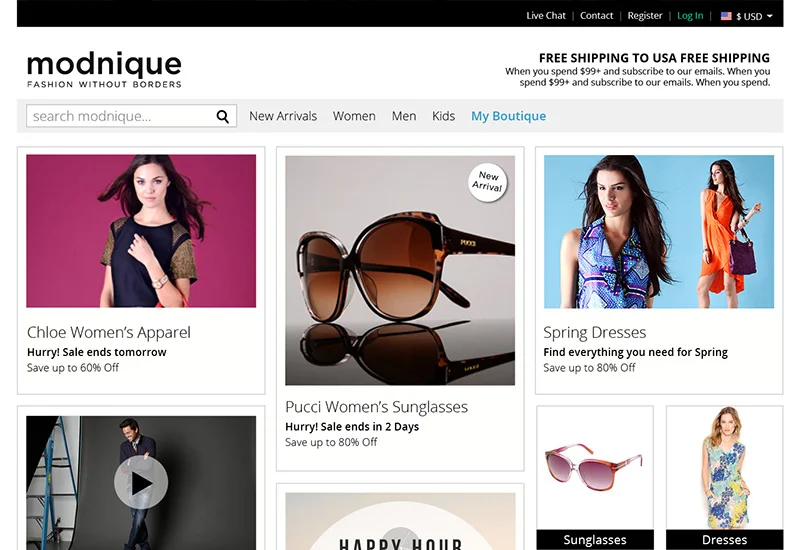
Task: Open the Spring Dresses models photo
Action: [x=659, y=232]
